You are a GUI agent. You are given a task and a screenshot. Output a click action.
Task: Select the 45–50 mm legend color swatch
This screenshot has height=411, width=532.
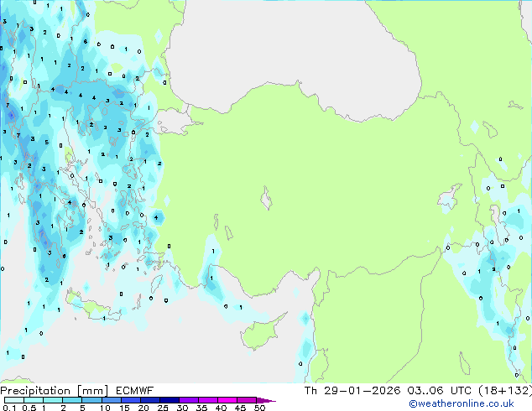tap(247, 400)
